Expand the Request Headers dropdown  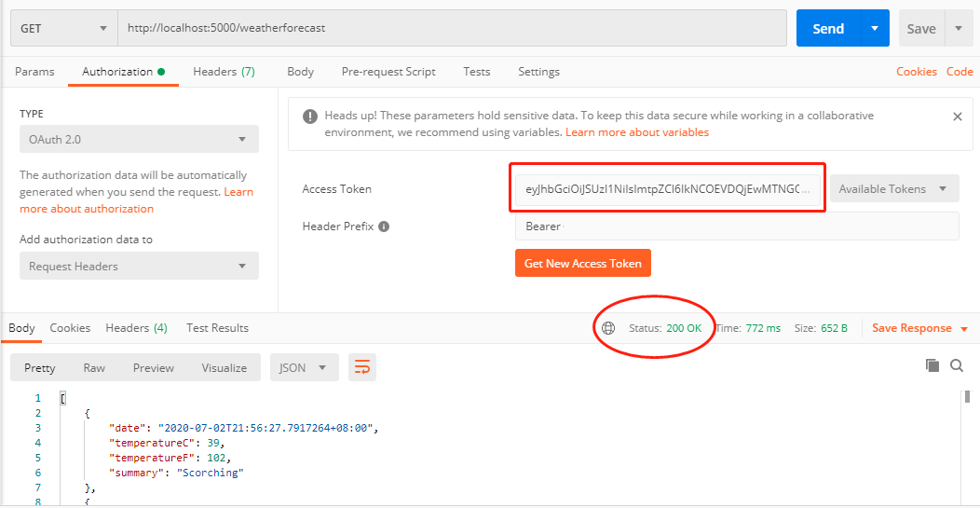click(139, 266)
